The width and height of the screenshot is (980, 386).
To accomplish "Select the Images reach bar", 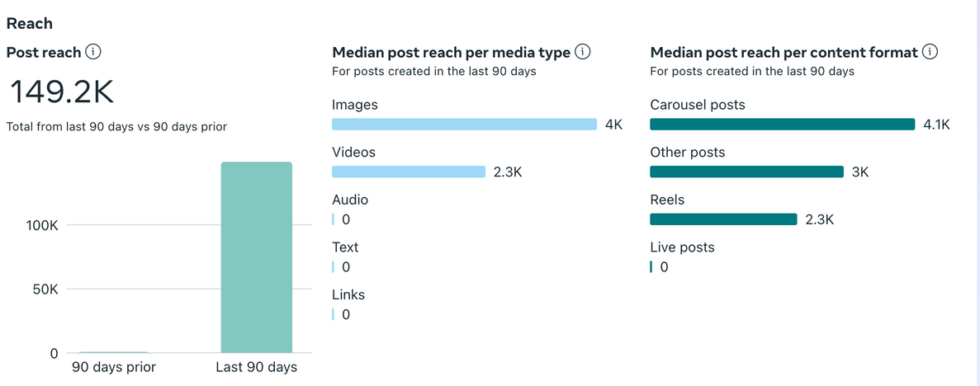I will (x=464, y=125).
